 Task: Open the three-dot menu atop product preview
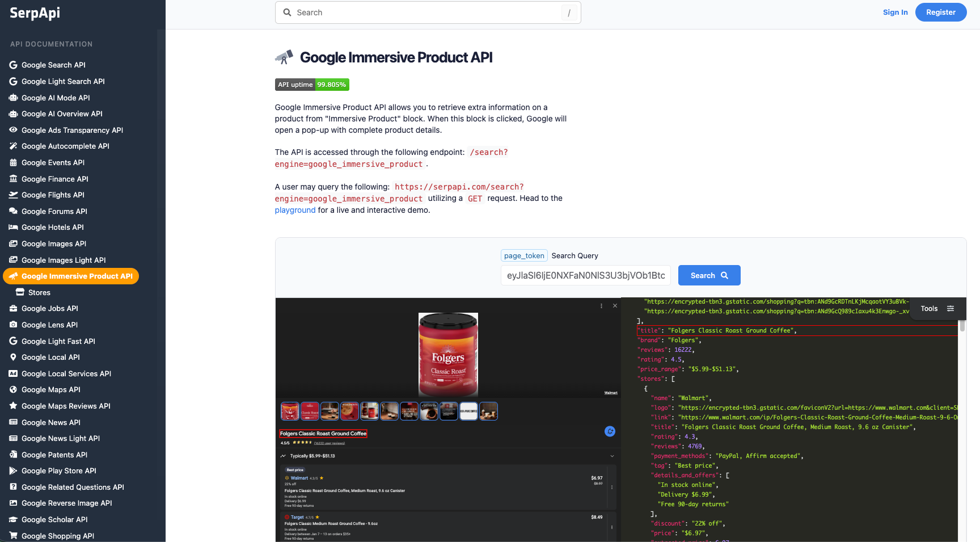(x=601, y=306)
